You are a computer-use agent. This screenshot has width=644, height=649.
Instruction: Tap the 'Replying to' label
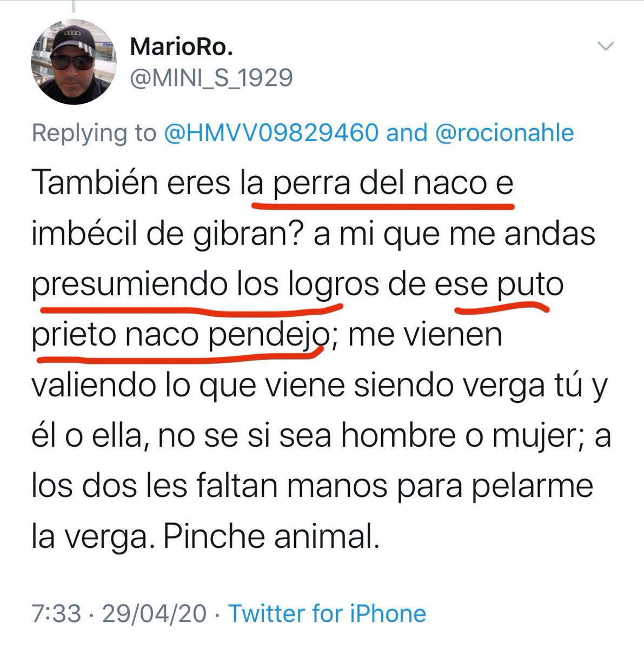(94, 134)
